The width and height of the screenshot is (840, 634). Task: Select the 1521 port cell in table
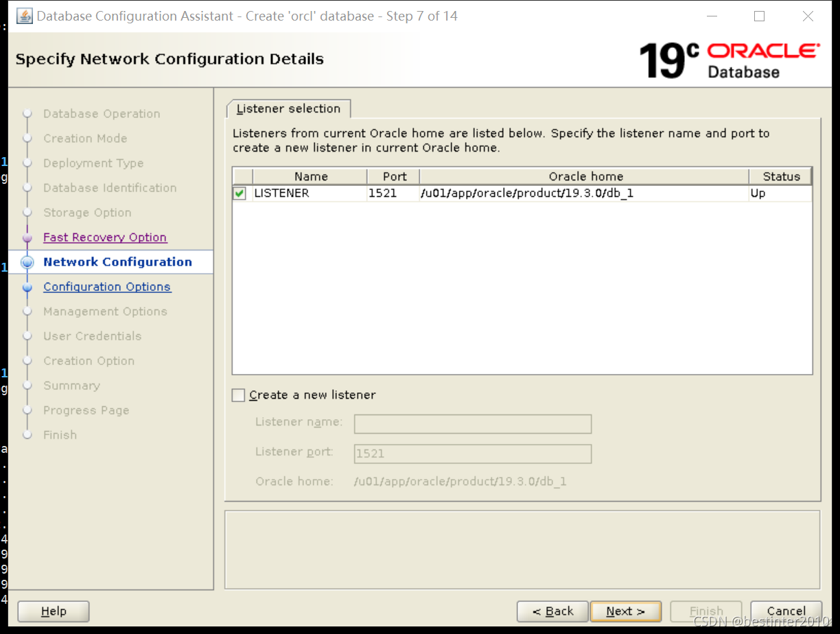(x=393, y=193)
